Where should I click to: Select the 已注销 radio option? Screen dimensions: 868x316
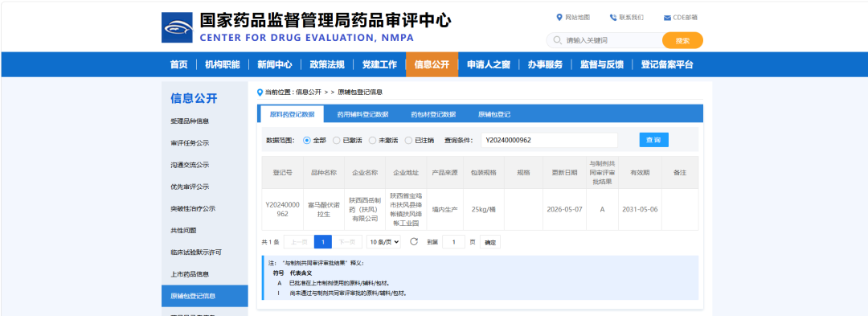(x=408, y=141)
